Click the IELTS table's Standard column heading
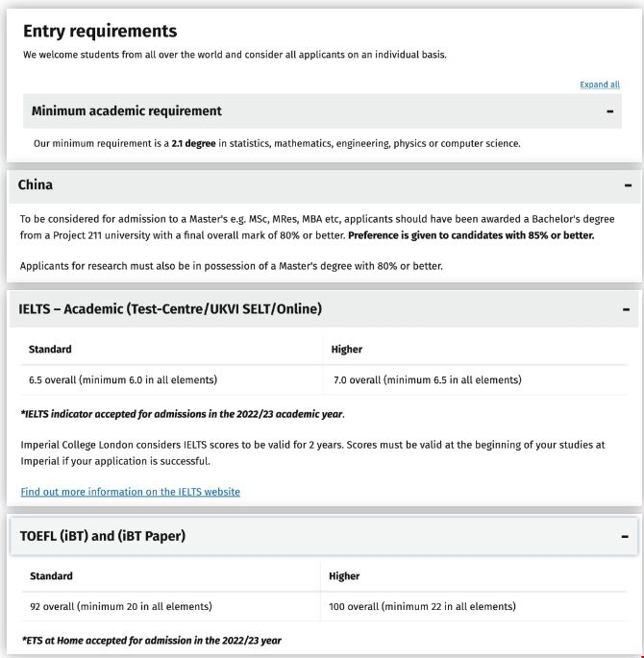Screen dimensions: 644x658 [50, 349]
